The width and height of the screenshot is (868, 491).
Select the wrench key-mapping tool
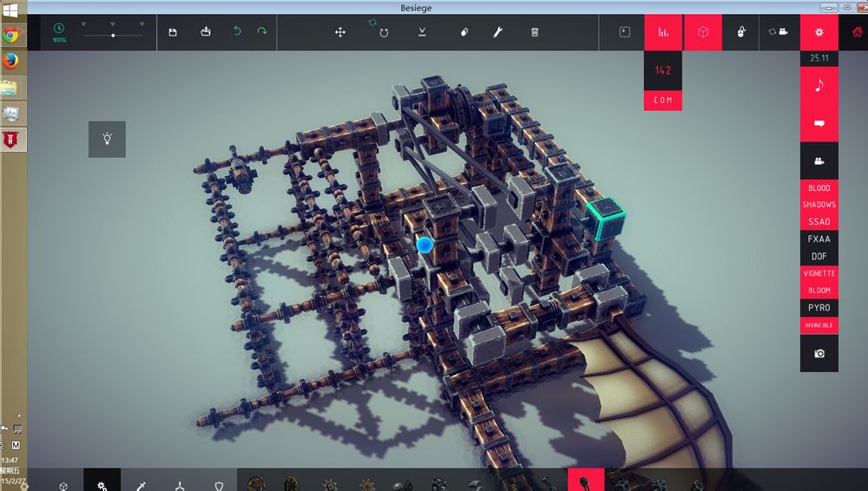pyautogui.click(x=497, y=32)
